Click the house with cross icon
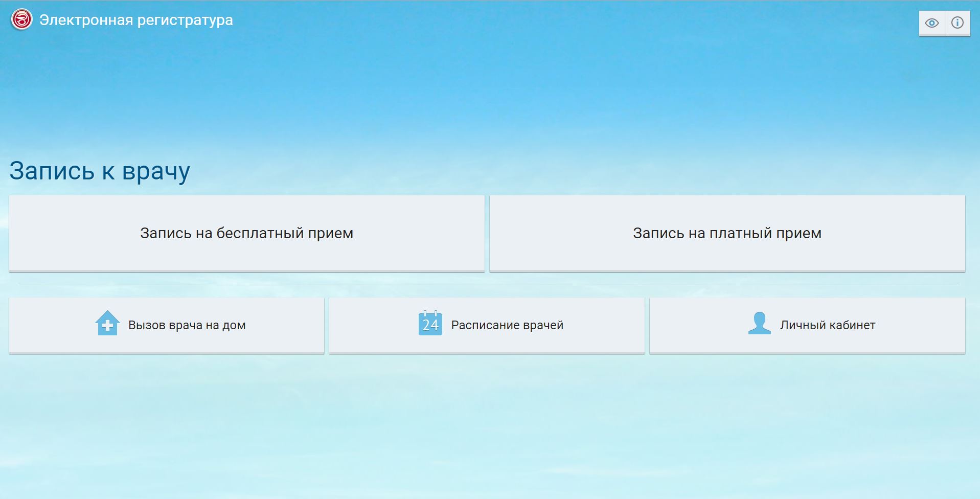This screenshot has width=980, height=499. 107,323
